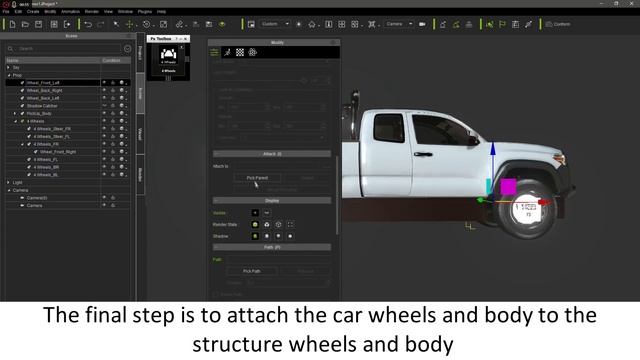Open the Window menu
Image resolution: width=640 pixels, height=360 pixels.
tap(125, 12)
